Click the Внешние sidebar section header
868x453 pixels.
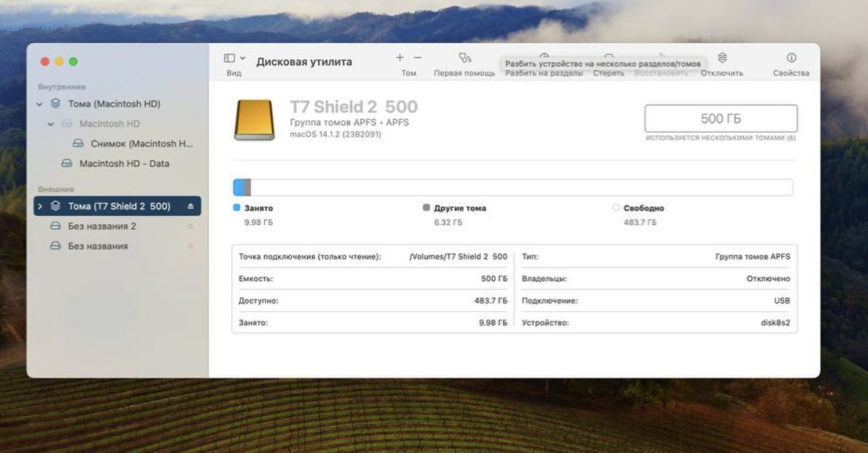pyautogui.click(x=56, y=189)
